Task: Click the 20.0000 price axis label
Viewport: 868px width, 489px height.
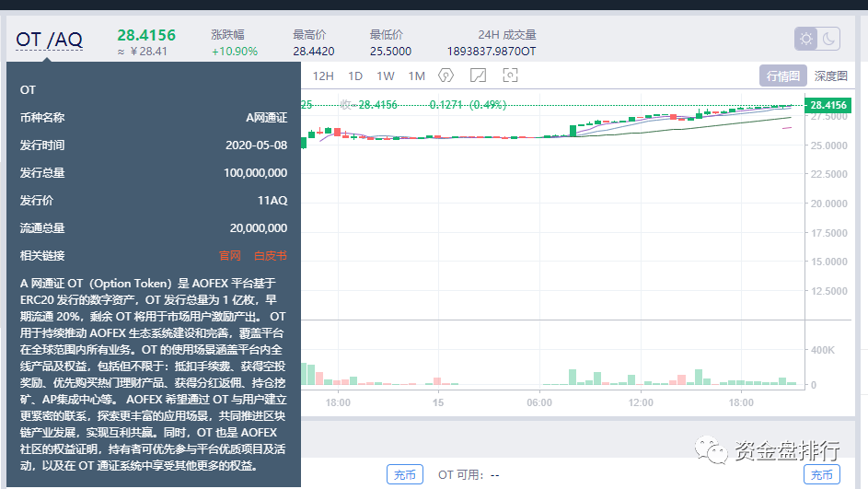Action: pyautogui.click(x=828, y=204)
